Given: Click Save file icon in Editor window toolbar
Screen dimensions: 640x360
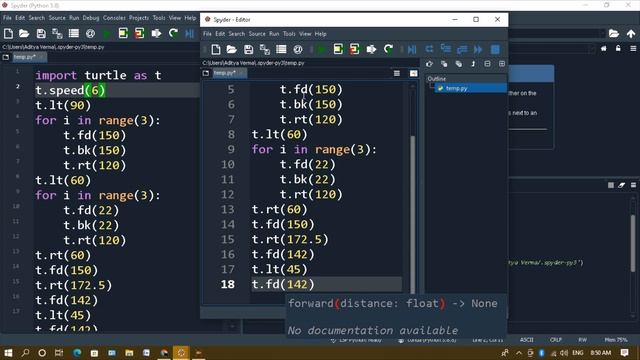Looking at the screenshot, I should click(x=248, y=50).
